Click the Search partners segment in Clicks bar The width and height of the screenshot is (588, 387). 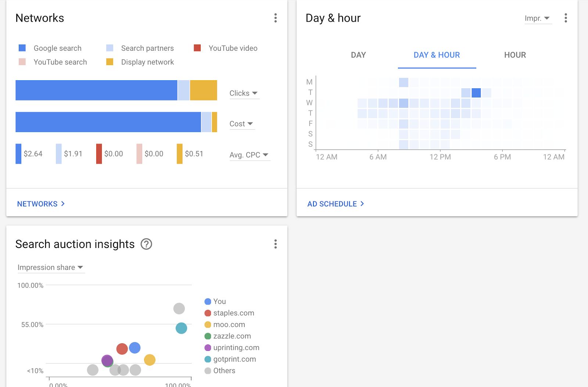click(183, 90)
